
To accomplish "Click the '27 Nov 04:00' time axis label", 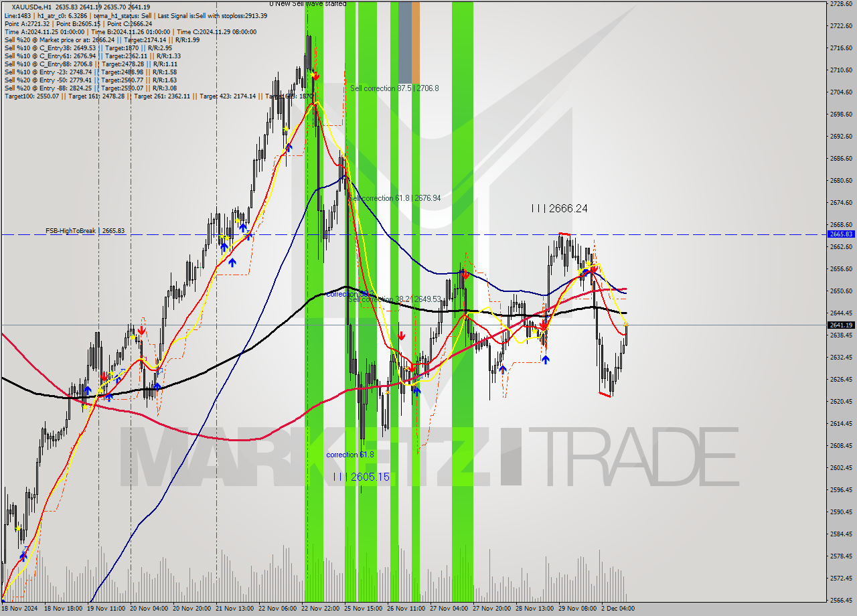I will click(450, 609).
